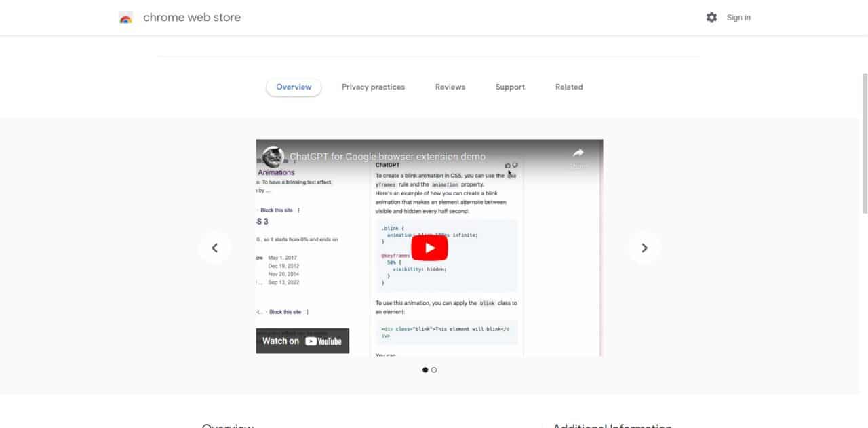The height and width of the screenshot is (428, 868).
Task: Open the video title link
Action: pyautogui.click(x=387, y=157)
